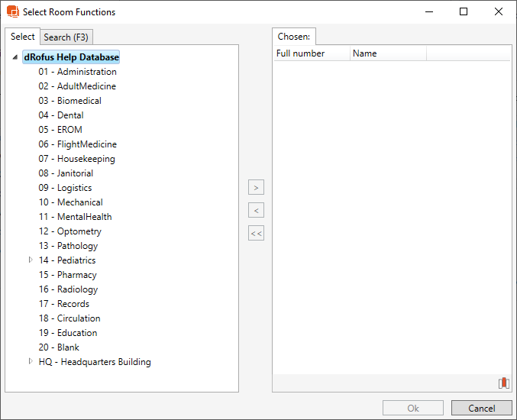The width and height of the screenshot is (517, 420).
Task: Click the dRofus app icon in title bar
Action: (11, 12)
